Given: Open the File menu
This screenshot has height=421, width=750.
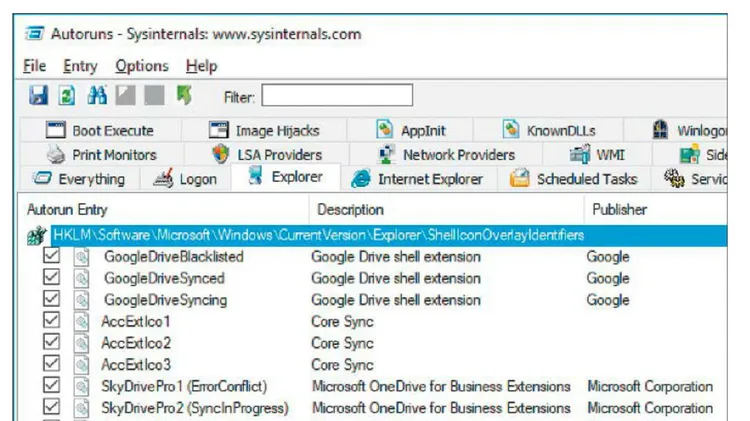Looking at the screenshot, I should (x=34, y=66).
